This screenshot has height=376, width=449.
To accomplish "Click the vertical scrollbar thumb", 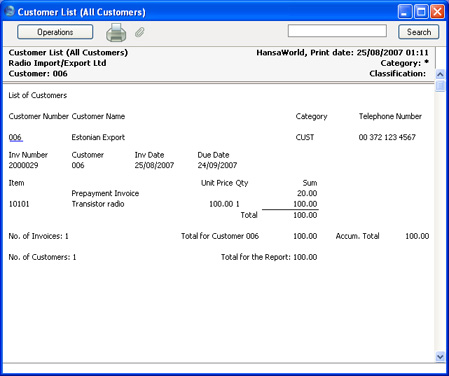I will pos(440,85).
